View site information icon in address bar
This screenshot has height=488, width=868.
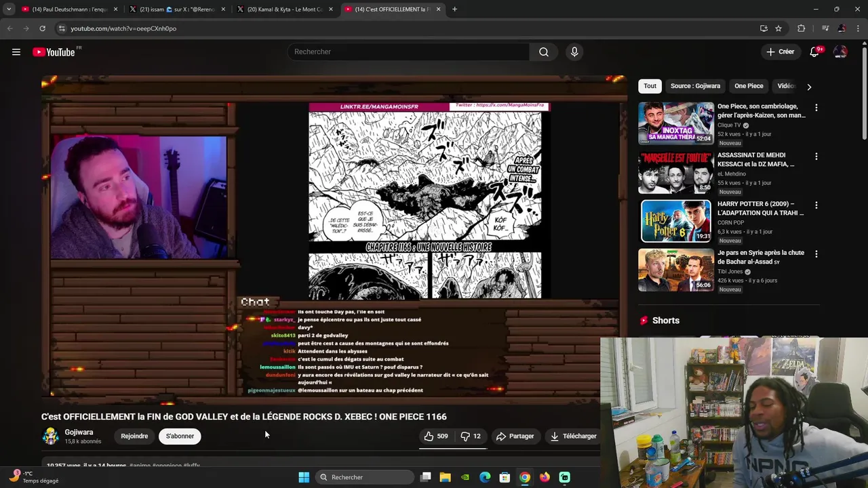point(62,28)
